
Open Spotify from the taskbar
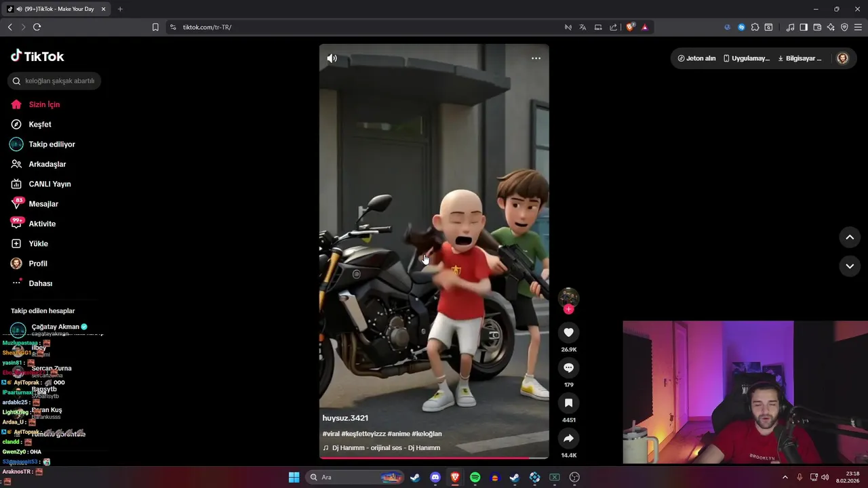(475, 477)
